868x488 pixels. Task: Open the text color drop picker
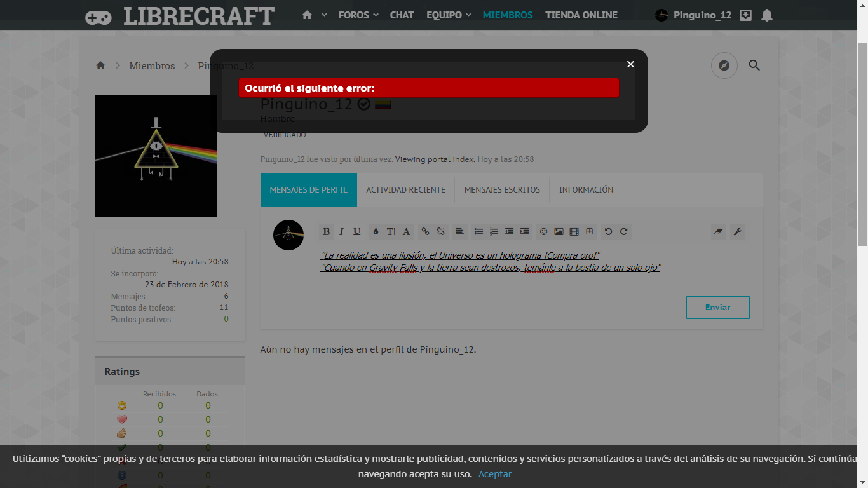pyautogui.click(x=376, y=232)
